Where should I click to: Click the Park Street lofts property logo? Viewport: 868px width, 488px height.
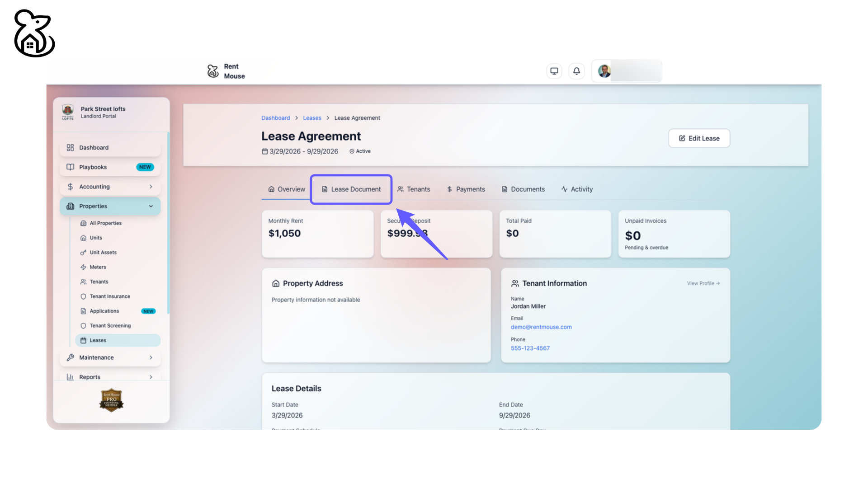68,112
